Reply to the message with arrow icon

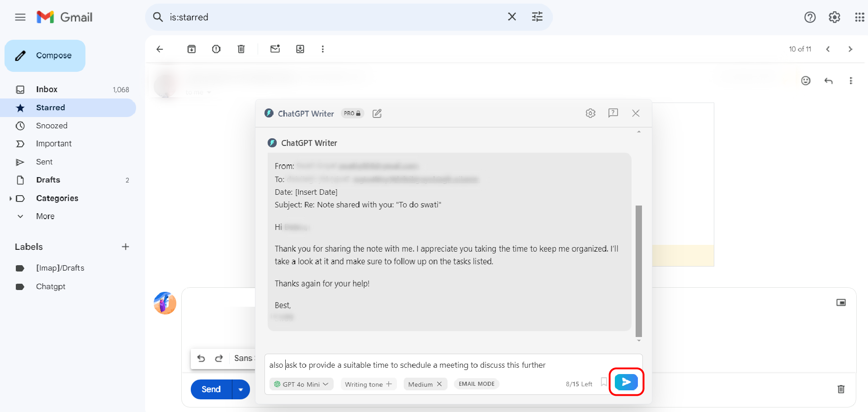[828, 80]
